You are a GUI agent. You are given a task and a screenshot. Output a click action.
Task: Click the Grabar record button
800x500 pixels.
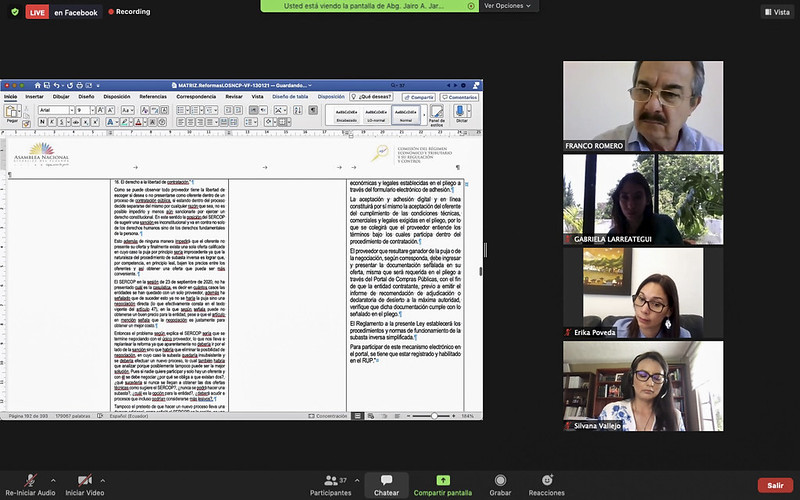tap(500, 485)
